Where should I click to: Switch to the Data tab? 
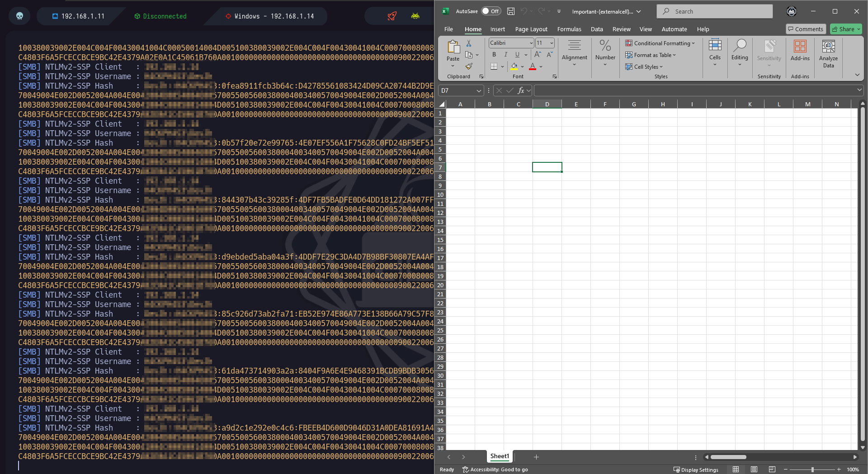[597, 29]
